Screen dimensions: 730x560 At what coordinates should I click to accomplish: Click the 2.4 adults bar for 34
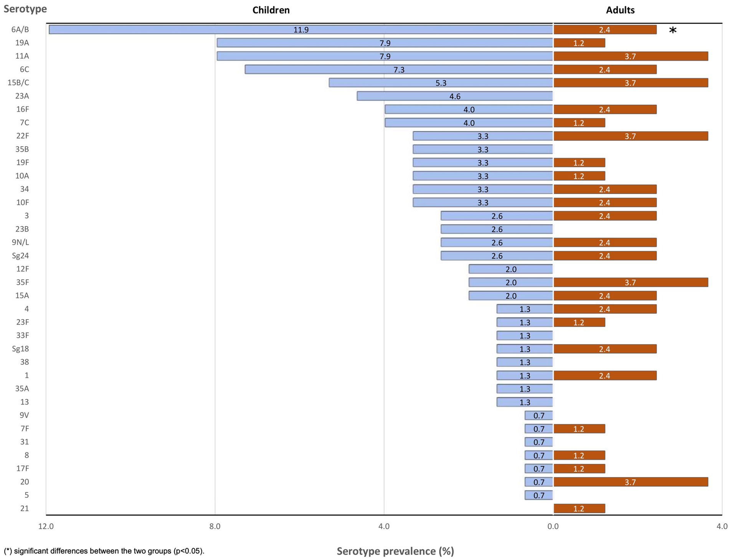(605, 189)
